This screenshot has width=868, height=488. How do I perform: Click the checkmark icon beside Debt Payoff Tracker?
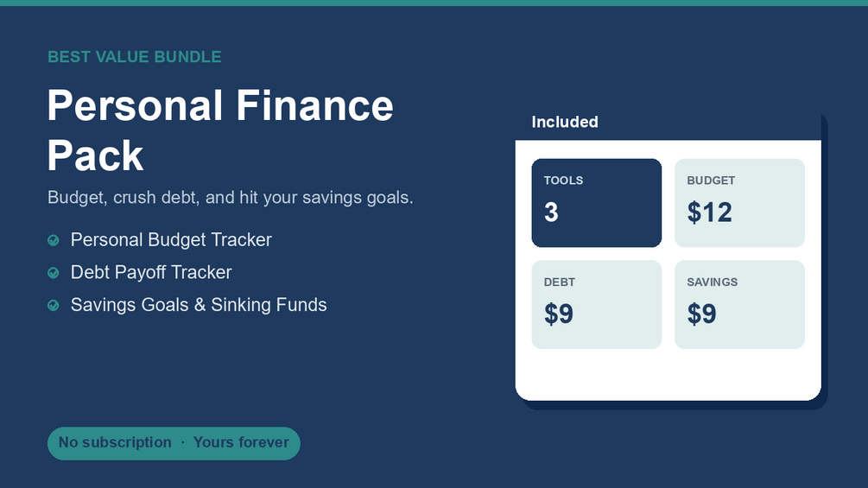tap(54, 273)
